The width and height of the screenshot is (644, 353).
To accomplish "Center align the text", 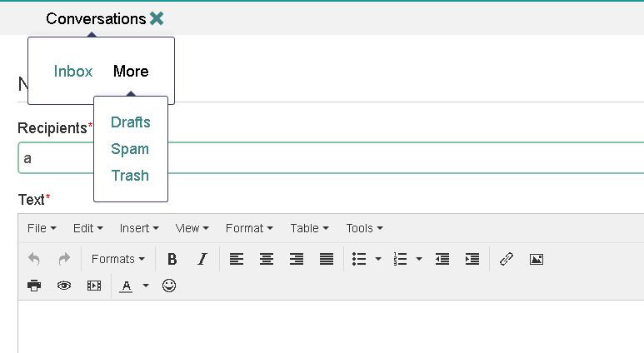I will click(267, 259).
